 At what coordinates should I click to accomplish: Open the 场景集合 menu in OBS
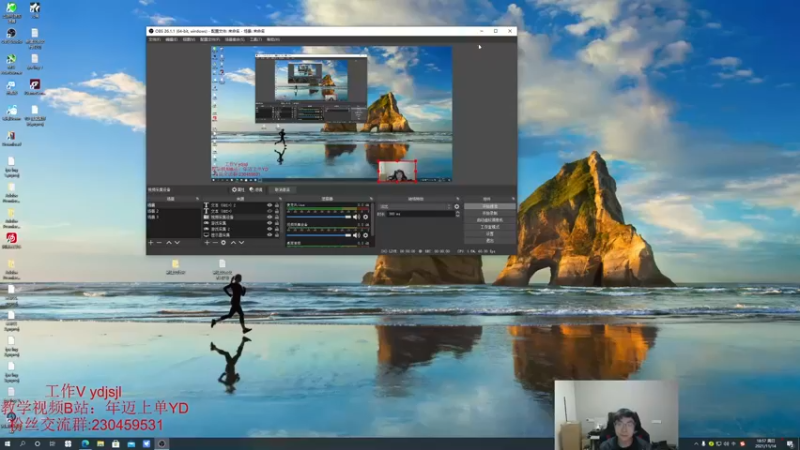click(x=235, y=39)
